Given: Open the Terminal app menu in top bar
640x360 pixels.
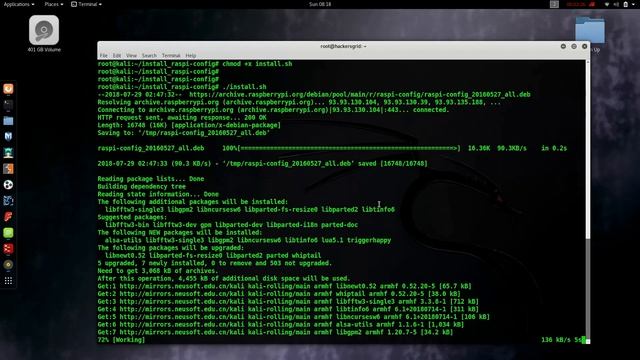Looking at the screenshot, I should pyautogui.click(x=87, y=4).
